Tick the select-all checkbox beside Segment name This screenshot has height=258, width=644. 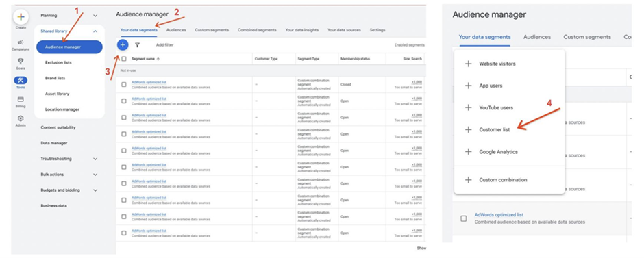[124, 59]
